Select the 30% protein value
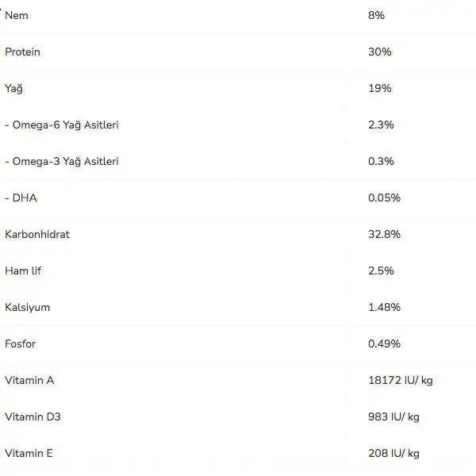Viewport: 476px width, 476px height. [x=379, y=52]
